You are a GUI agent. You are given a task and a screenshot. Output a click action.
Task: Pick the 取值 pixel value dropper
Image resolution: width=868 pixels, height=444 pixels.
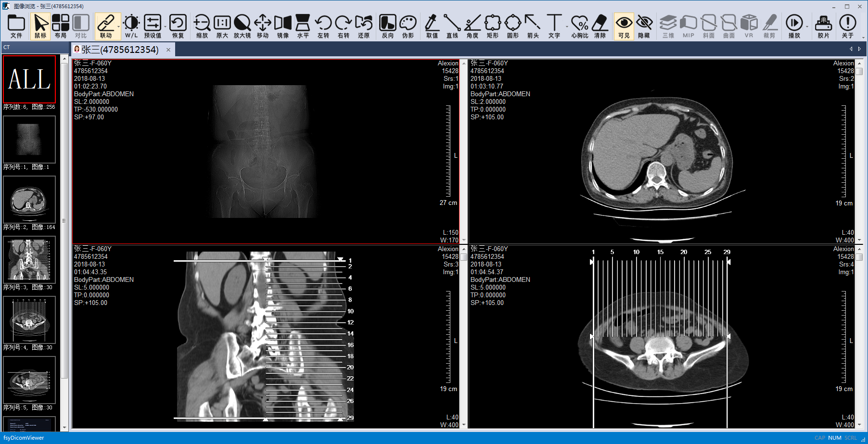[x=432, y=26]
